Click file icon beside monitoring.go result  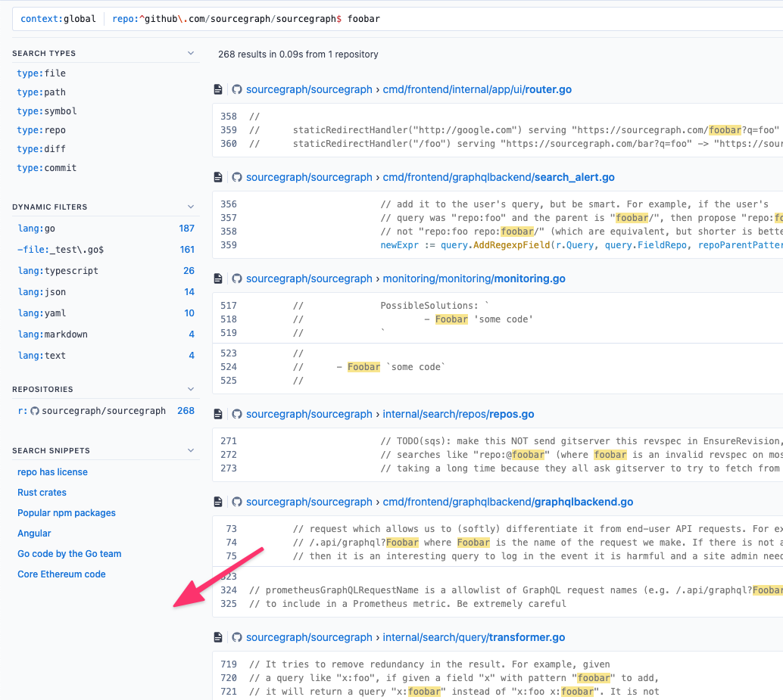[218, 278]
